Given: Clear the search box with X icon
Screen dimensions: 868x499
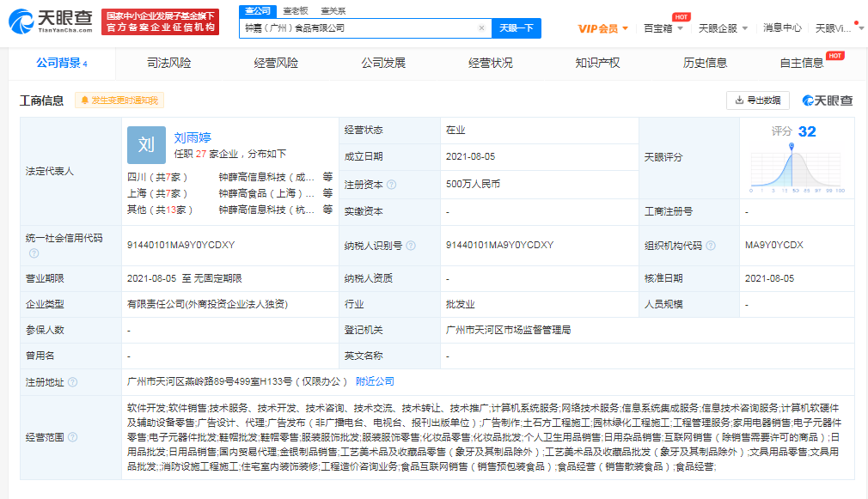Looking at the screenshot, I should 481,28.
